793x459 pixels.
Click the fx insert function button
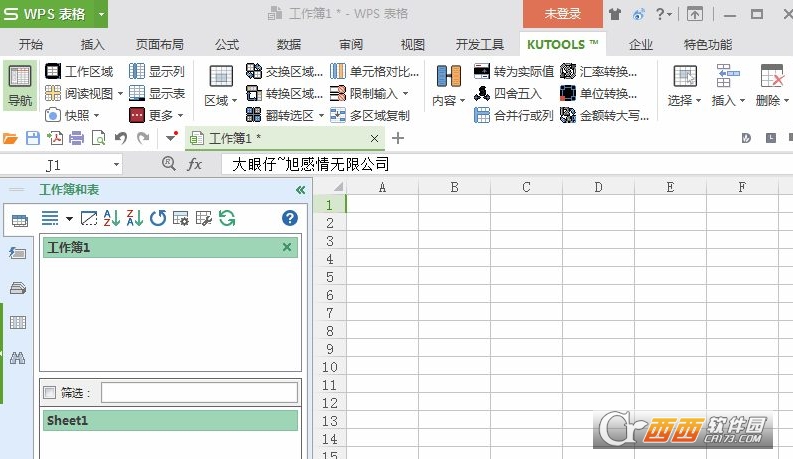[194, 164]
